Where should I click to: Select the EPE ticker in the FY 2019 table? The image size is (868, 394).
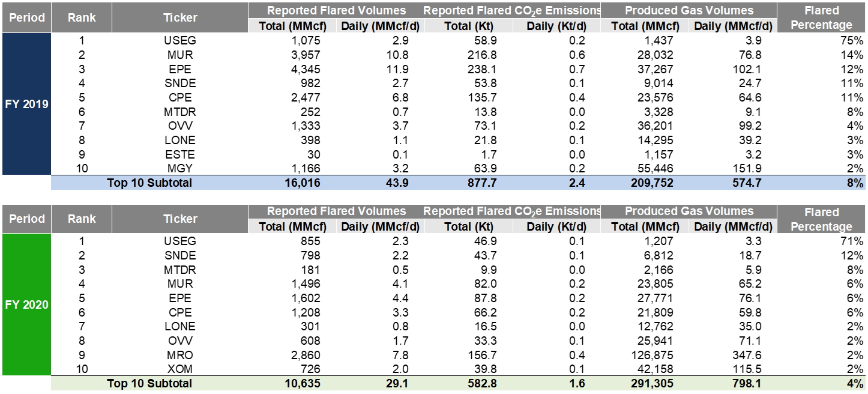pyautogui.click(x=181, y=69)
